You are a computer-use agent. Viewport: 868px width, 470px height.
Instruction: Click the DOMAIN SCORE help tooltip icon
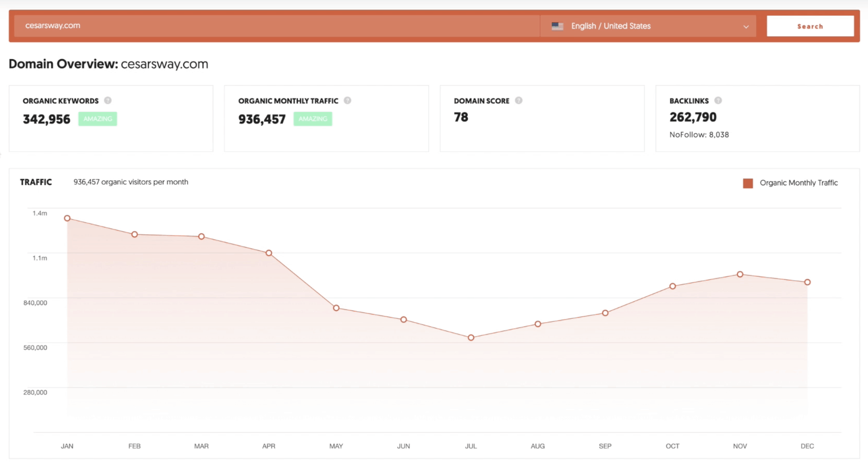coord(519,100)
